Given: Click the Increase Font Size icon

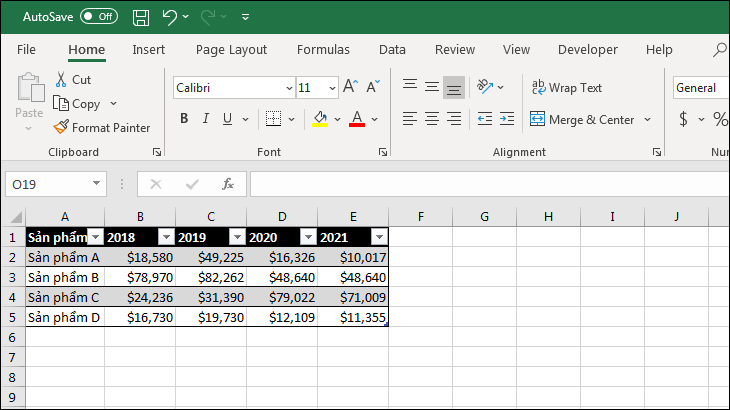Looking at the screenshot, I should coord(350,88).
